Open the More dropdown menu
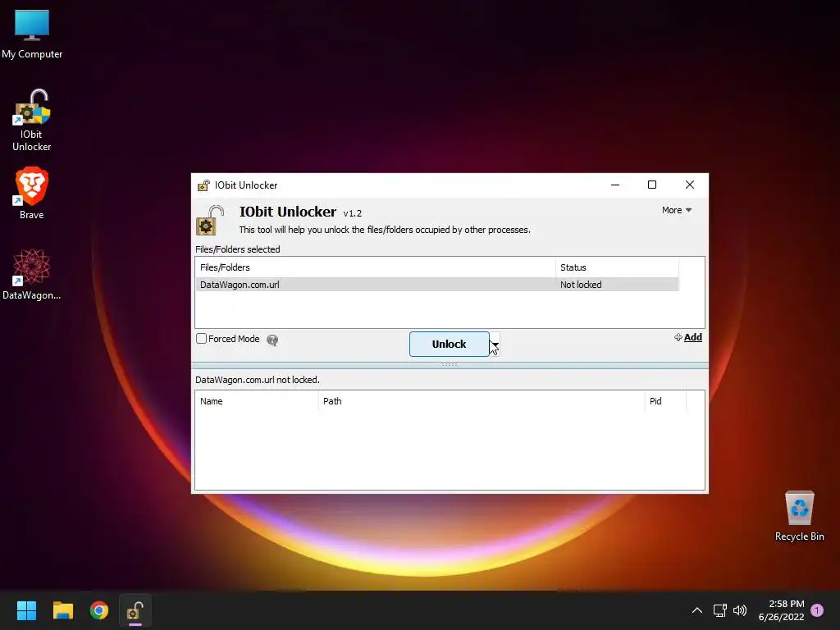Screen dimensions: 840x630 677,210
